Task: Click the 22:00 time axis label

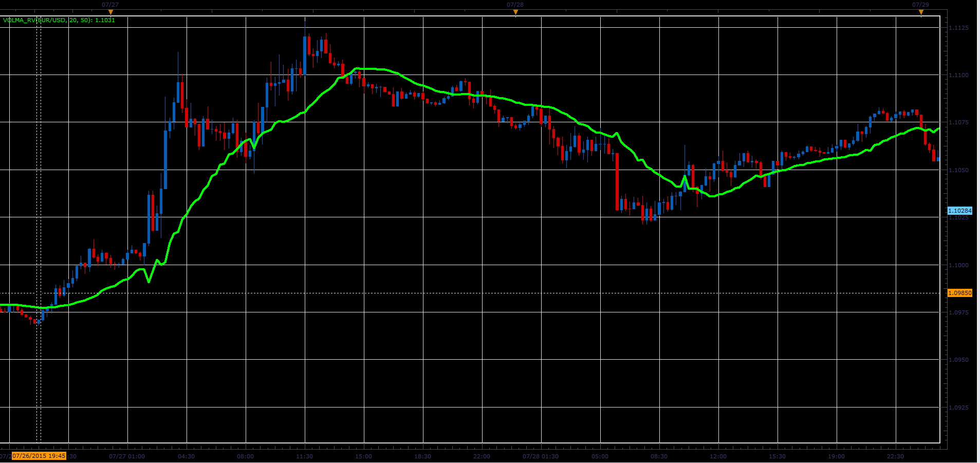Action: pyautogui.click(x=482, y=456)
